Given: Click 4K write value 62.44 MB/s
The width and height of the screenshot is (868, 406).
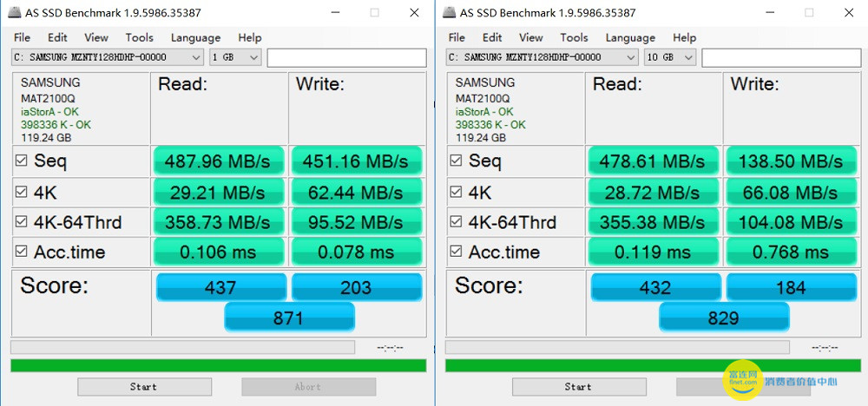Looking at the screenshot, I should click(357, 192).
